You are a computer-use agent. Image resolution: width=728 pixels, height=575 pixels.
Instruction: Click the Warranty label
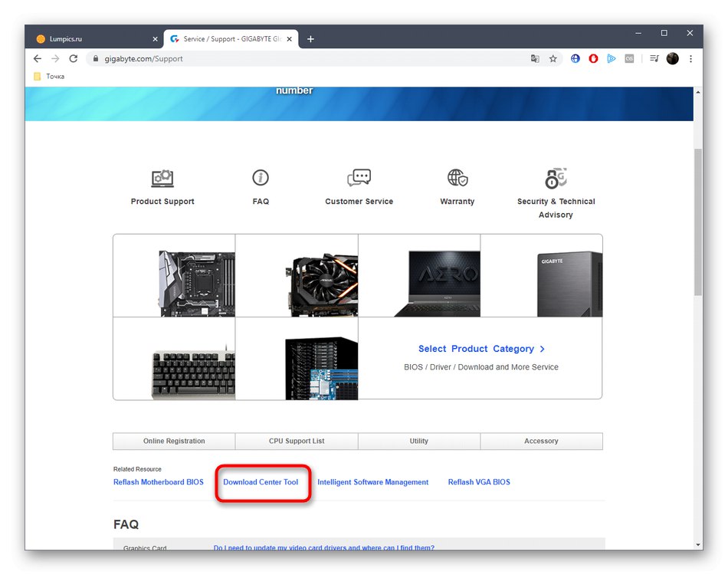tap(457, 202)
